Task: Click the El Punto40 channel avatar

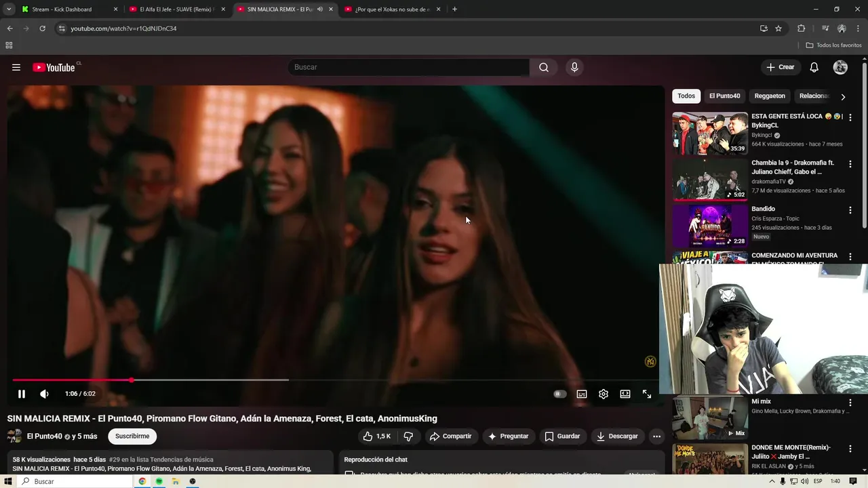Action: tap(14, 436)
